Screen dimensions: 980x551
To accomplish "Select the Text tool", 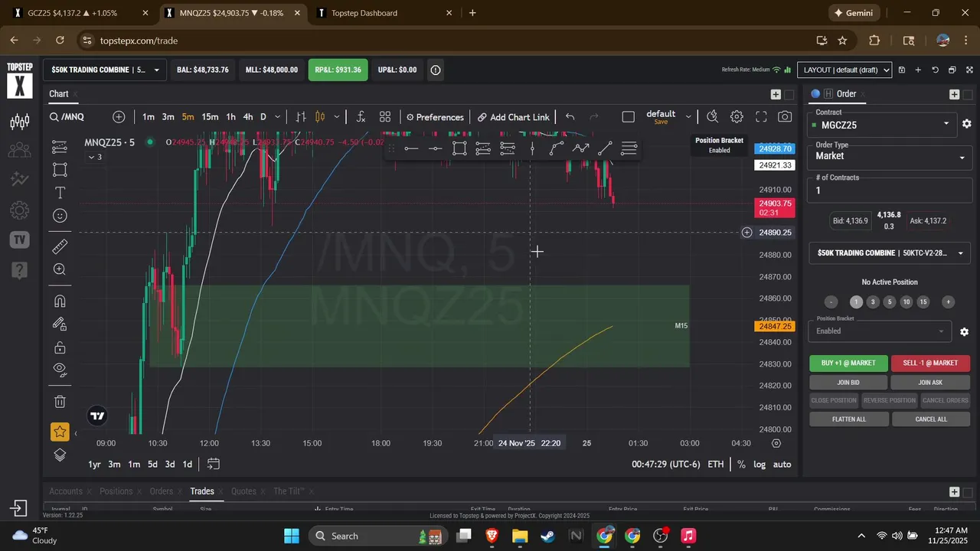I will click(x=60, y=193).
